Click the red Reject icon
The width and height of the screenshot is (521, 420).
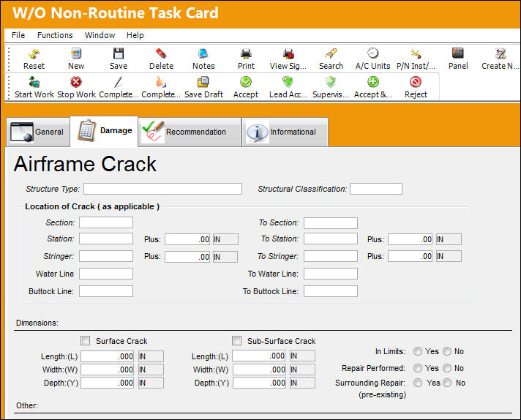click(416, 82)
